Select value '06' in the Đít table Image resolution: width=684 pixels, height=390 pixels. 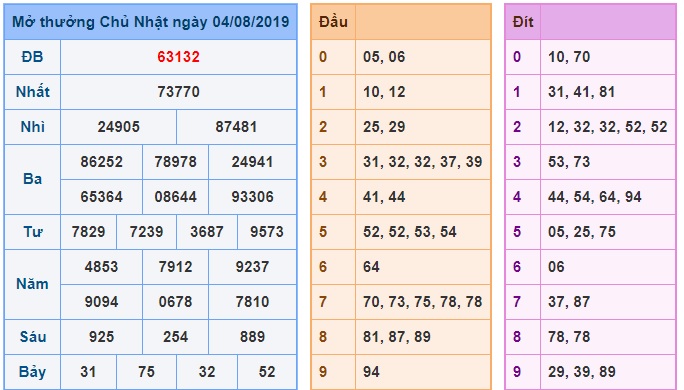[556, 267]
